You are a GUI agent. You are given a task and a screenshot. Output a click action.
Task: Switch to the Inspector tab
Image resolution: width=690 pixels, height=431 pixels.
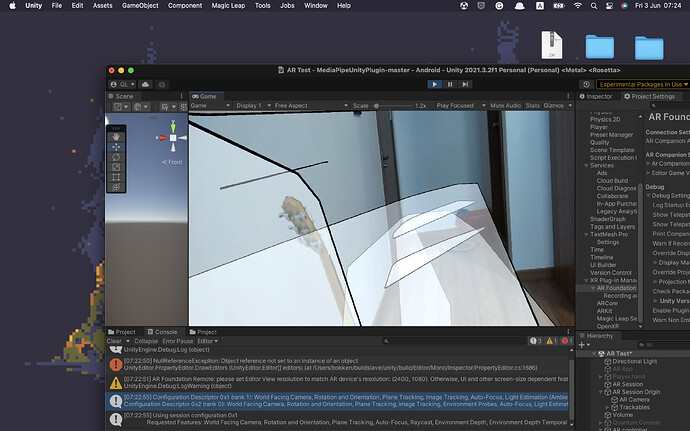[x=595, y=96]
